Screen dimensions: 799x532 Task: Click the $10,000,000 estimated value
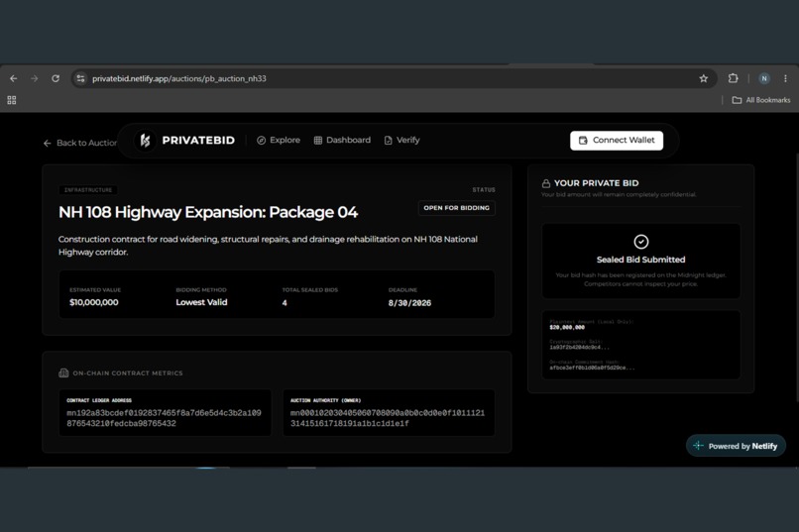coord(94,302)
